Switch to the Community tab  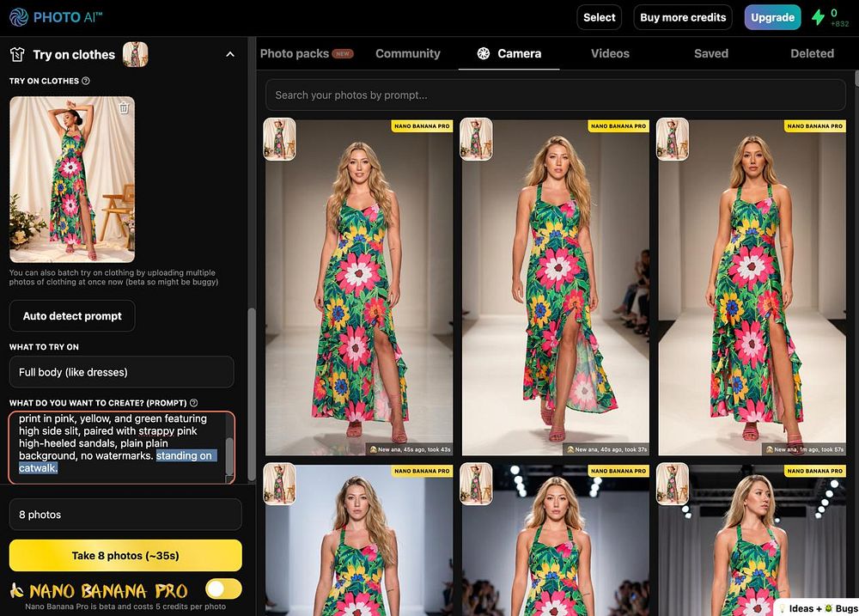click(407, 54)
